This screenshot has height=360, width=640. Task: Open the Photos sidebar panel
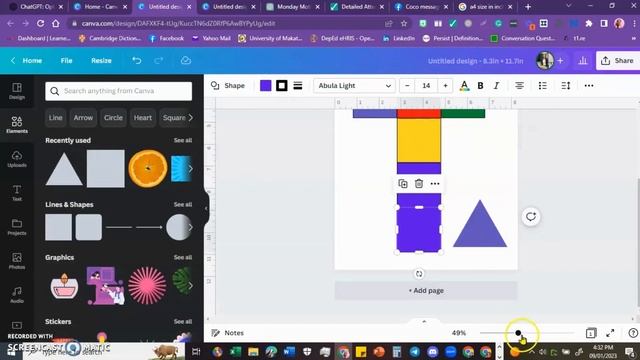(17, 260)
